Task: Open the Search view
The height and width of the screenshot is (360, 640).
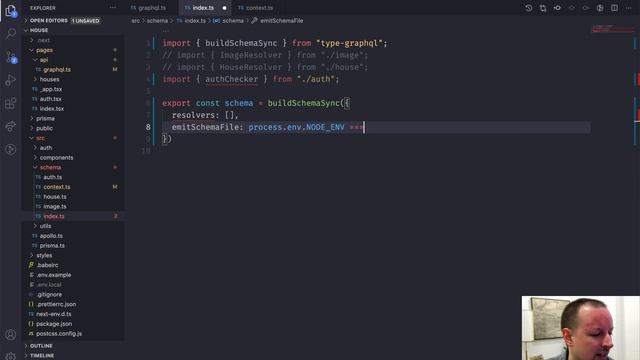Action: (x=11, y=33)
